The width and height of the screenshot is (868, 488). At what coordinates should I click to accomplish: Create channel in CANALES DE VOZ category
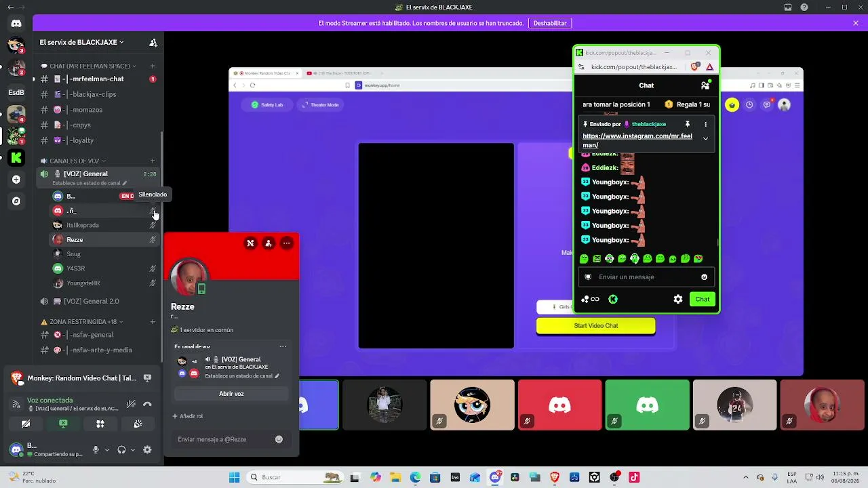pos(153,161)
